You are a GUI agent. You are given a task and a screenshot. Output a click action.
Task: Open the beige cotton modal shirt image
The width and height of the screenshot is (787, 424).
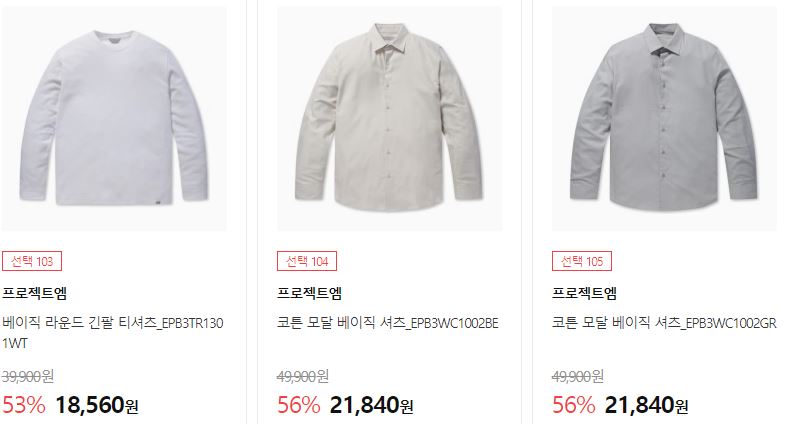click(389, 118)
